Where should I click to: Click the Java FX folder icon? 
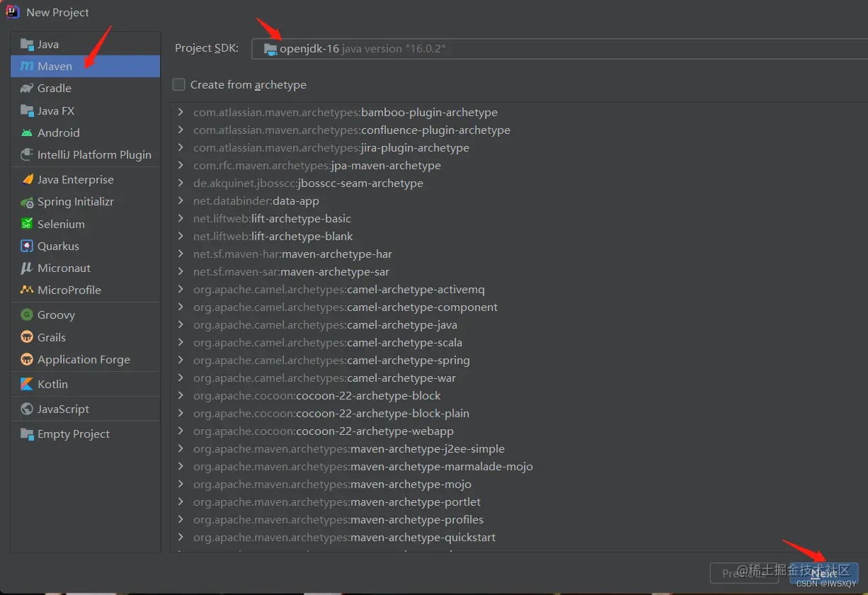click(27, 110)
